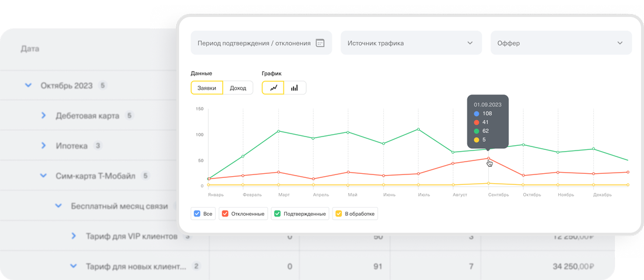Click green data point above Март
This screenshot has width=644, height=280.
(x=278, y=131)
